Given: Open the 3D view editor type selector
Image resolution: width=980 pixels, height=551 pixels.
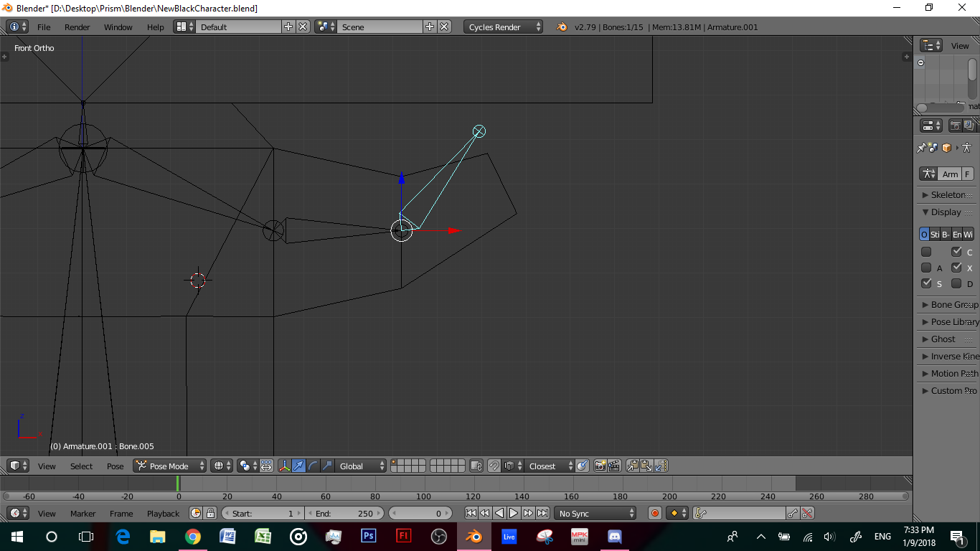Looking at the screenshot, I should click(19, 466).
